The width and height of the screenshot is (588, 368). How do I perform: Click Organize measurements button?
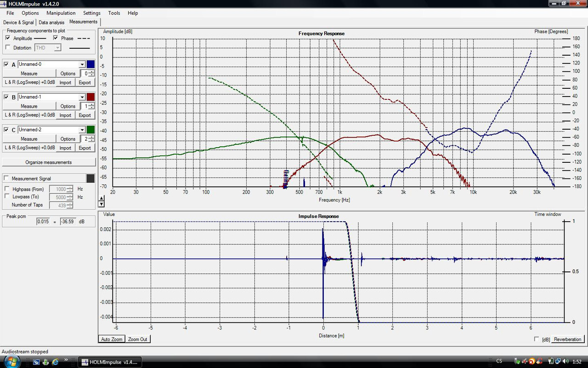click(49, 162)
